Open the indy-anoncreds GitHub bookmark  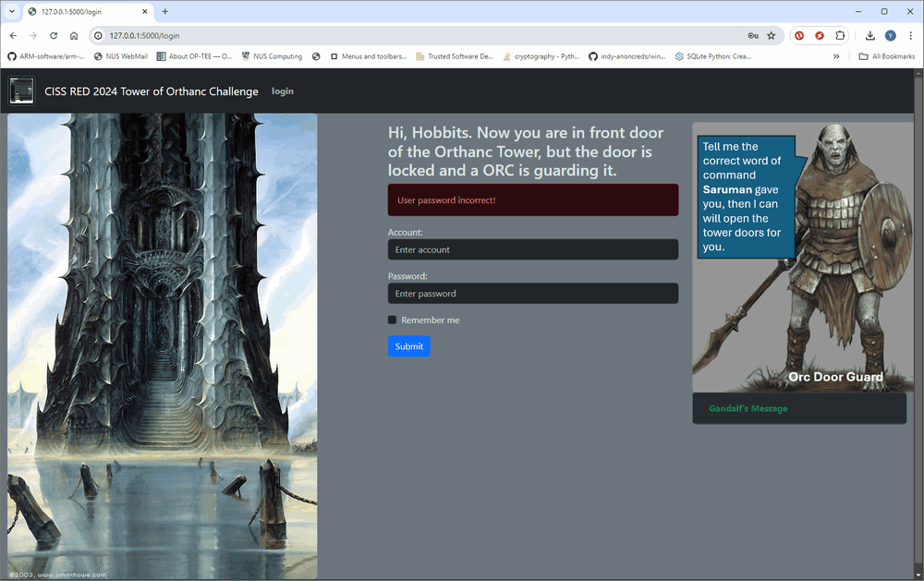pos(627,56)
